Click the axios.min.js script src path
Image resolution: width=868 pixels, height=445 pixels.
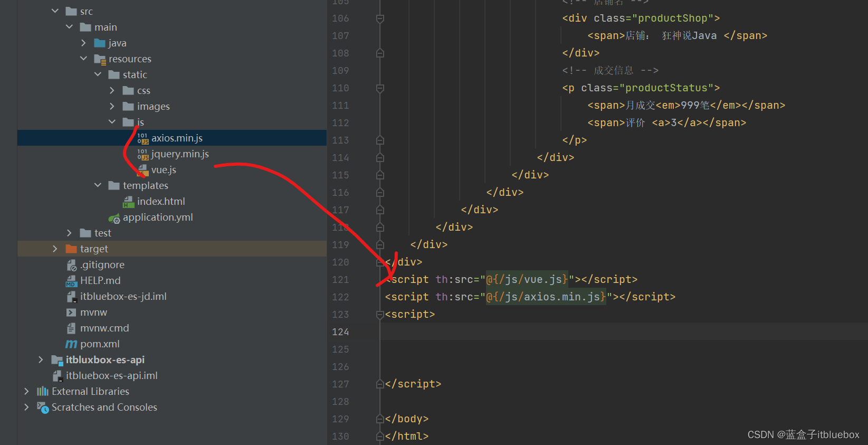tap(546, 297)
